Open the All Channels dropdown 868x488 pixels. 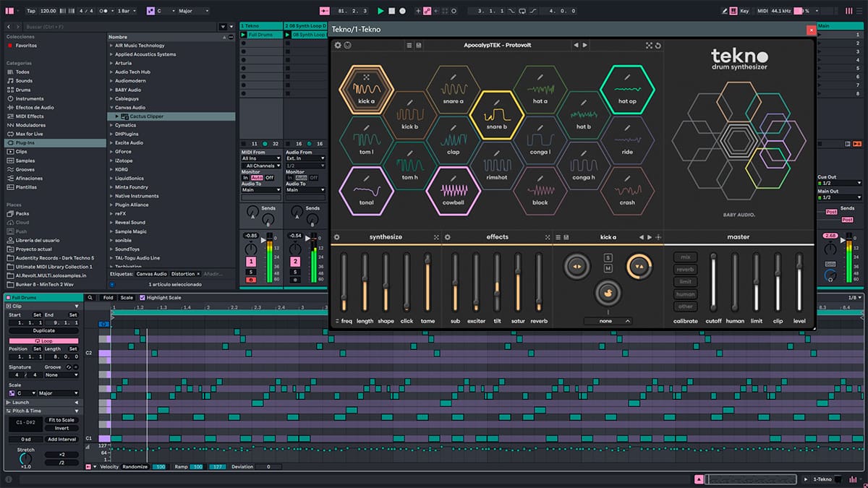pyautogui.click(x=261, y=166)
